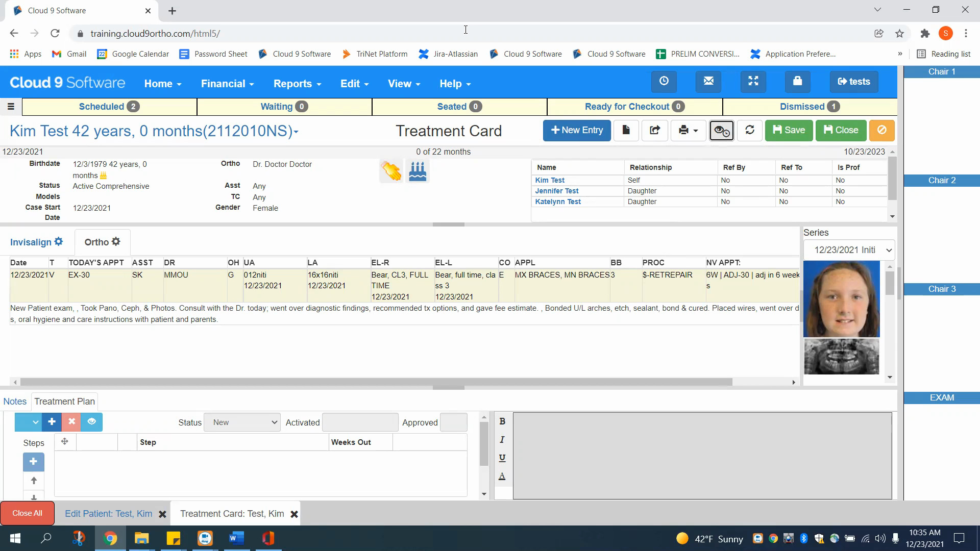Toggle bold formatting in the notes editor
Viewport: 980px width, 551px height.
(x=502, y=421)
